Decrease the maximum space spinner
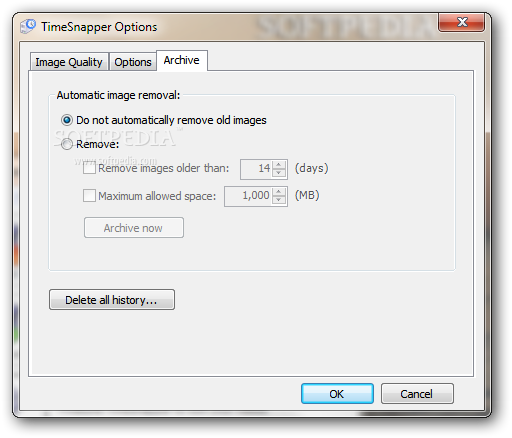 point(279,200)
